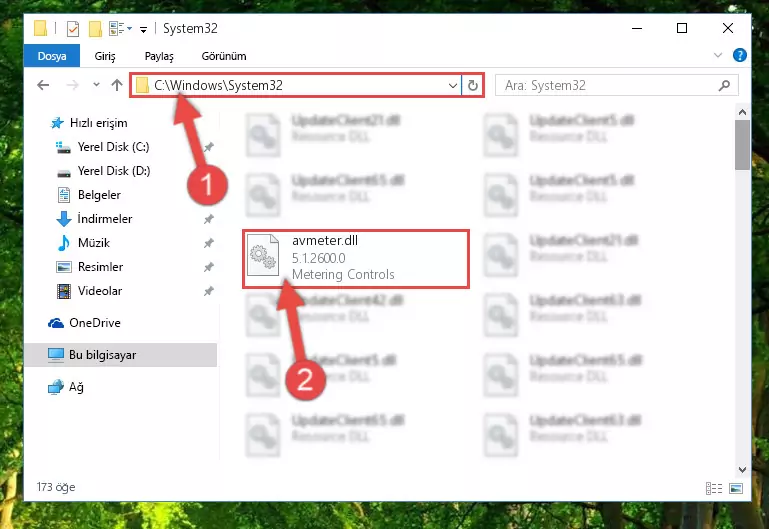Open Yerel Disk (C:) in sidebar

point(113,147)
